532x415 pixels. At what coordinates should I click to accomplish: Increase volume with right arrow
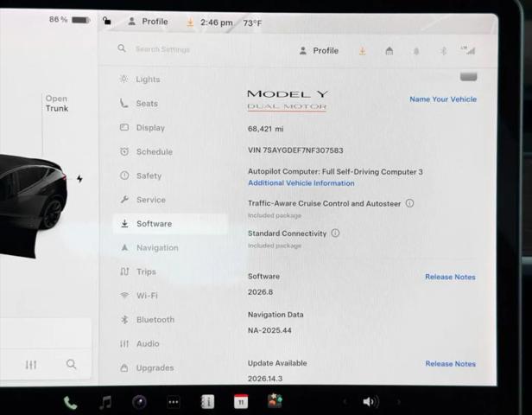click(x=399, y=402)
